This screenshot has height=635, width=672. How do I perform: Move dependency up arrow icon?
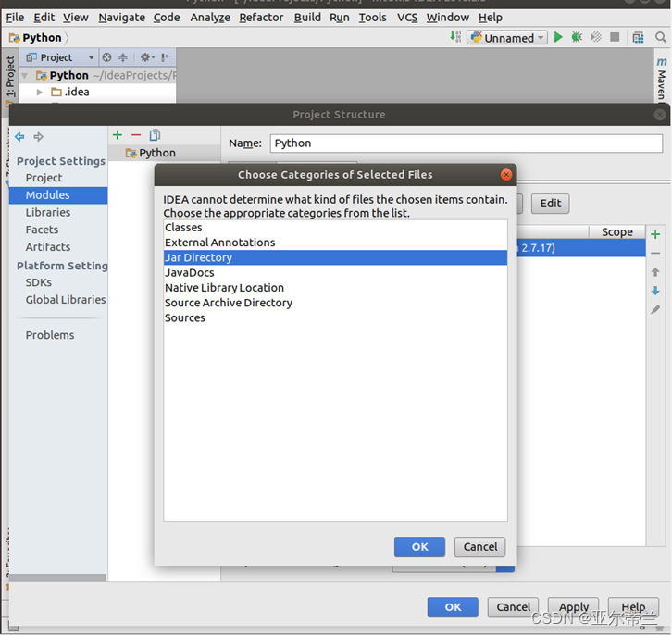click(655, 272)
